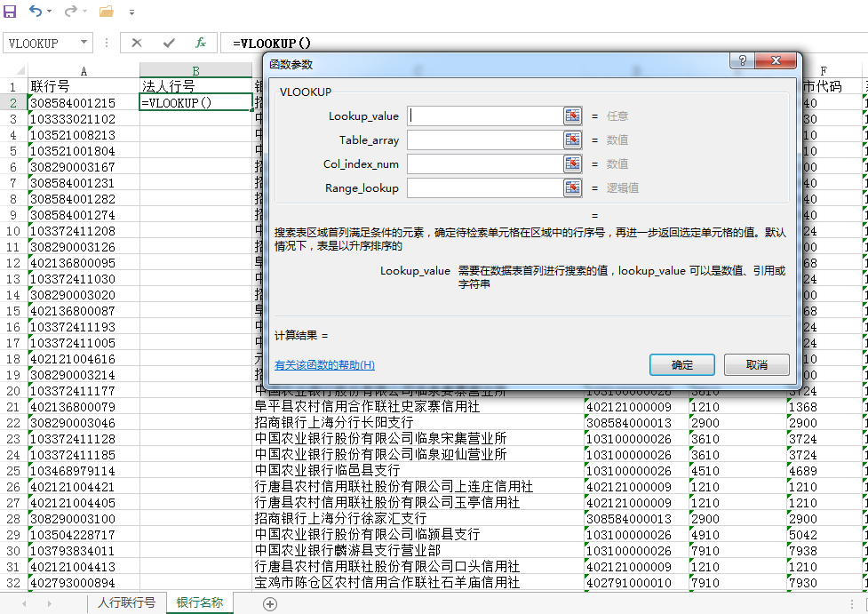Click the Undo arrow icon

pyautogui.click(x=35, y=12)
